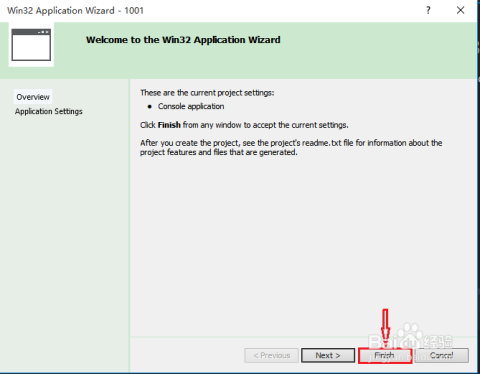Open the Application Settings page
The width and height of the screenshot is (480, 374).
pyautogui.click(x=49, y=111)
